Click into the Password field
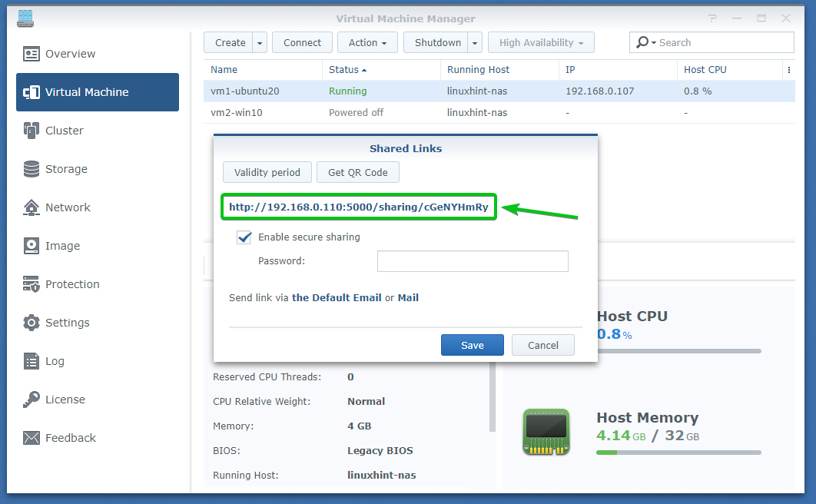 point(473,261)
